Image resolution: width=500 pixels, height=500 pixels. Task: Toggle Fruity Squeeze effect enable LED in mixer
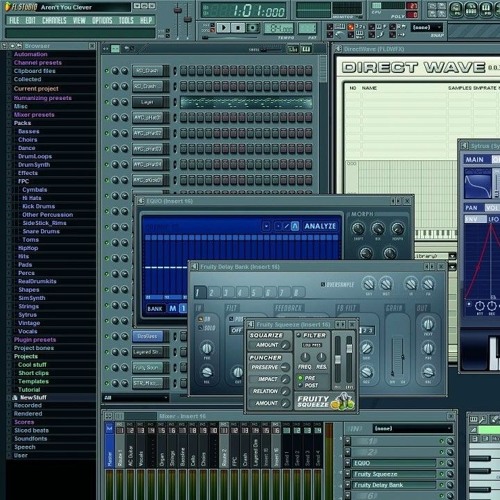click(442, 474)
